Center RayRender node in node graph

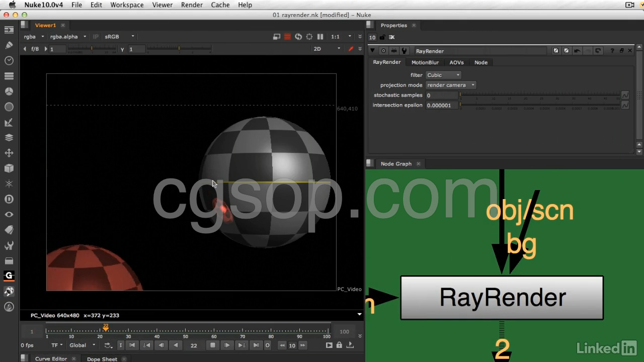coord(383,51)
